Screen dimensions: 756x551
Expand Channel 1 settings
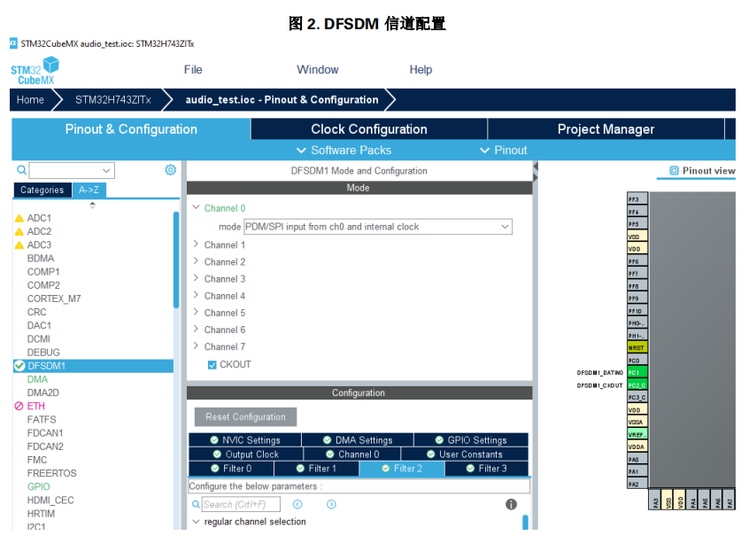point(196,244)
